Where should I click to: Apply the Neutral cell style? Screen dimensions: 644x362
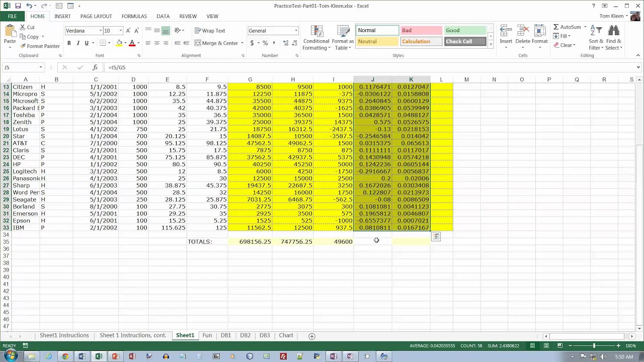tap(377, 42)
